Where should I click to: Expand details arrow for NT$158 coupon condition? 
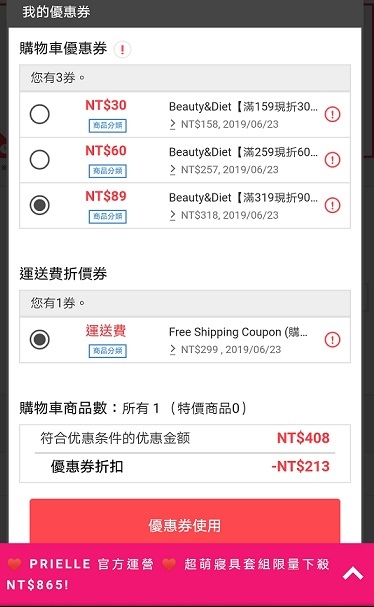click(173, 124)
